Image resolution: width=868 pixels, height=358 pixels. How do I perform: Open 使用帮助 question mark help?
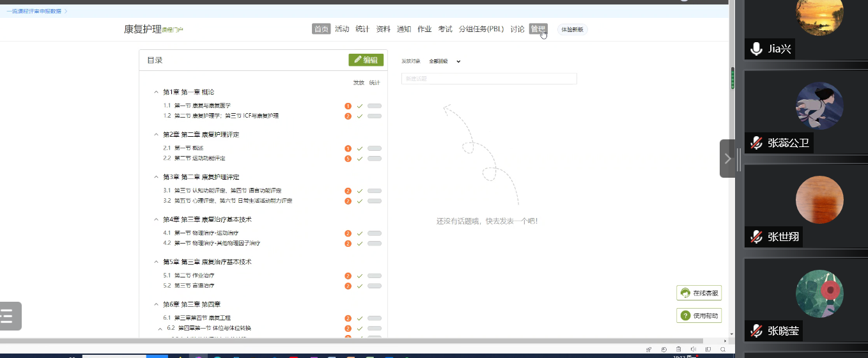(699, 316)
